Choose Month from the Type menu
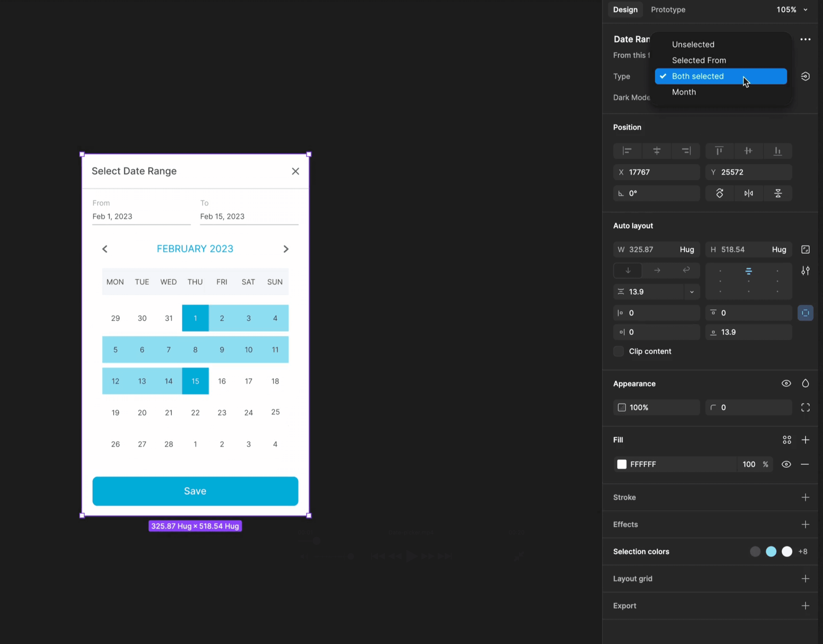This screenshot has width=823, height=644. tap(684, 92)
